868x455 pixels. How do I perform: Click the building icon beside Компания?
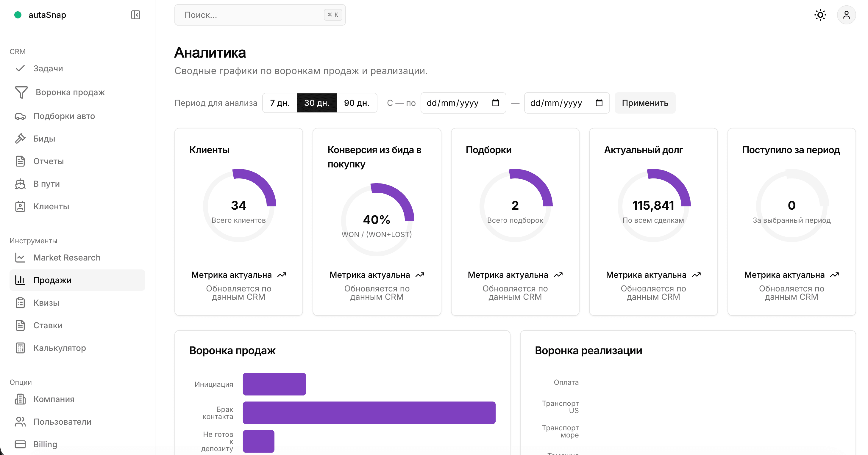(20, 399)
